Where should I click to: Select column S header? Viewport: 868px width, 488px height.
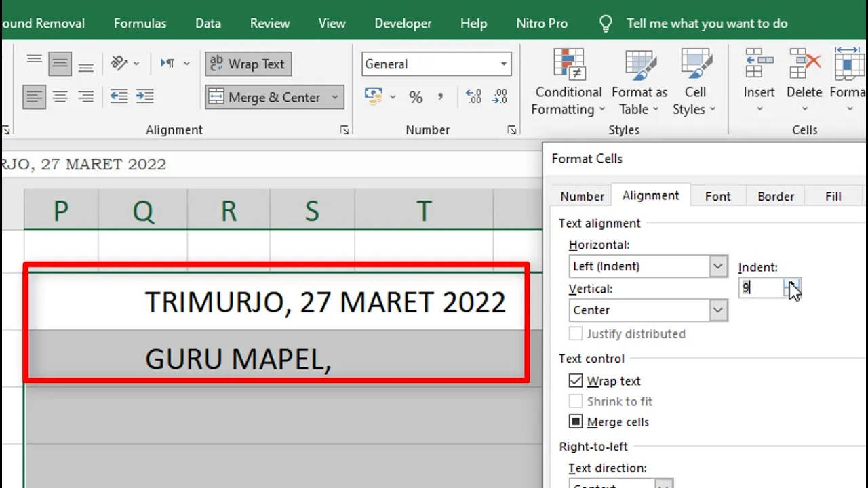[x=312, y=211]
